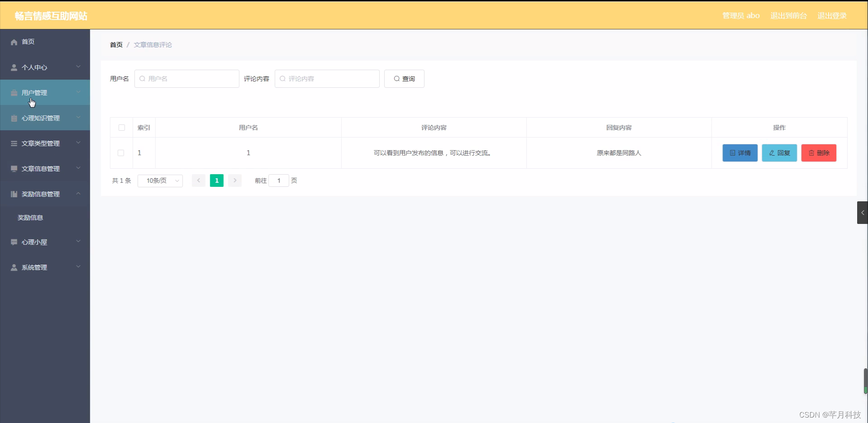Screen dimensions: 868x423
Task: Click the 心理知识管理 document icon
Action: tap(13, 118)
